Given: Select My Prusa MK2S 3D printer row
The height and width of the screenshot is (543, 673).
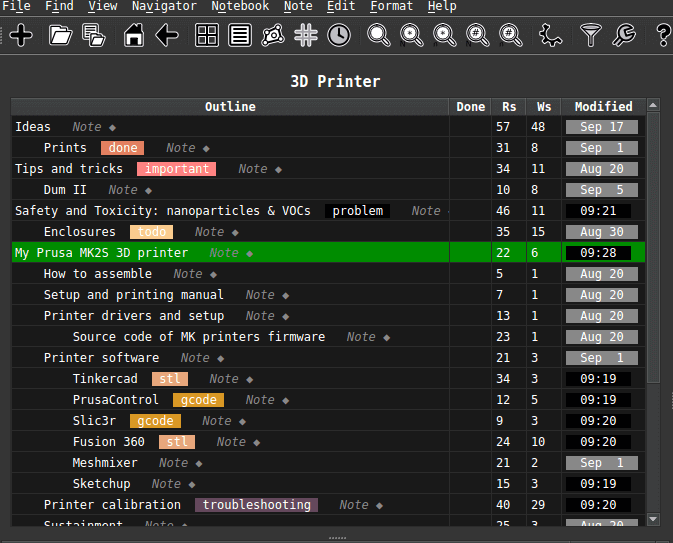Looking at the screenshot, I should pyautogui.click(x=328, y=252).
